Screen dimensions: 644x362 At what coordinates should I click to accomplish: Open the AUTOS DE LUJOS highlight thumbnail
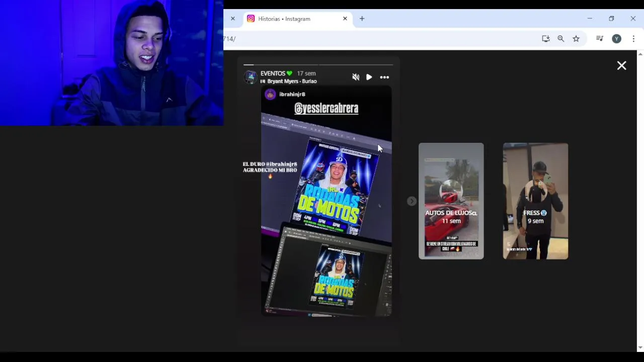coord(451,201)
